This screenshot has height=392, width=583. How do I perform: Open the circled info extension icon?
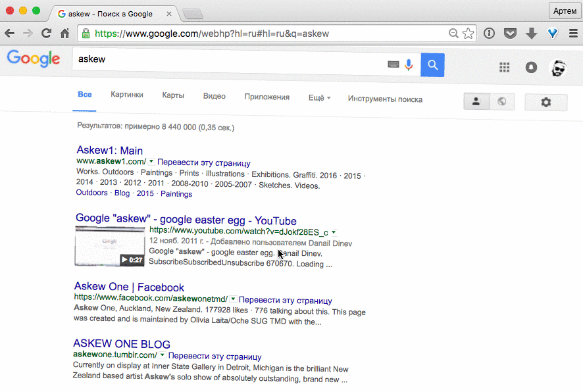point(489,34)
